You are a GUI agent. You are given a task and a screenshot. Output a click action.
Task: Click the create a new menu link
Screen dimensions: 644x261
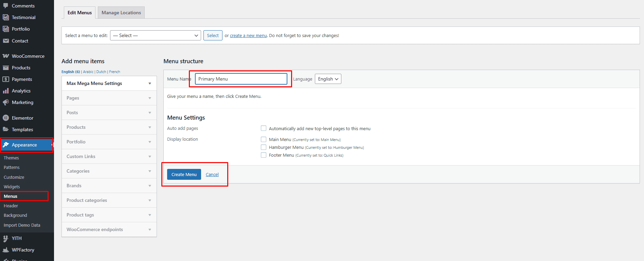(x=248, y=35)
